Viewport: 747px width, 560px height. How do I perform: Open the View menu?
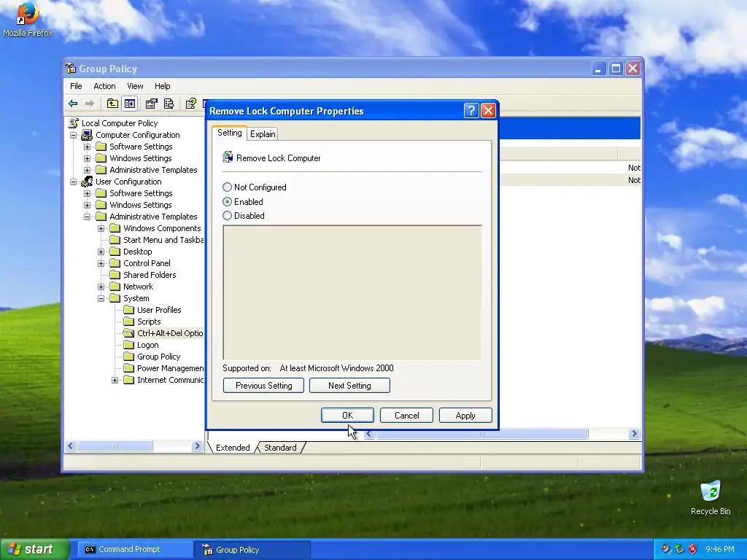(135, 86)
